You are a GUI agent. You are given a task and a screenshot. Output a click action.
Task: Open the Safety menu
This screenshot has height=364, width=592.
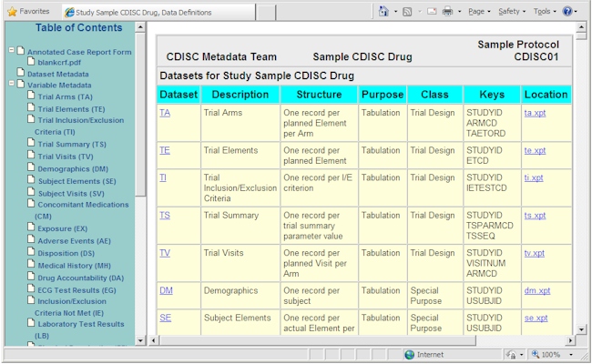(512, 12)
